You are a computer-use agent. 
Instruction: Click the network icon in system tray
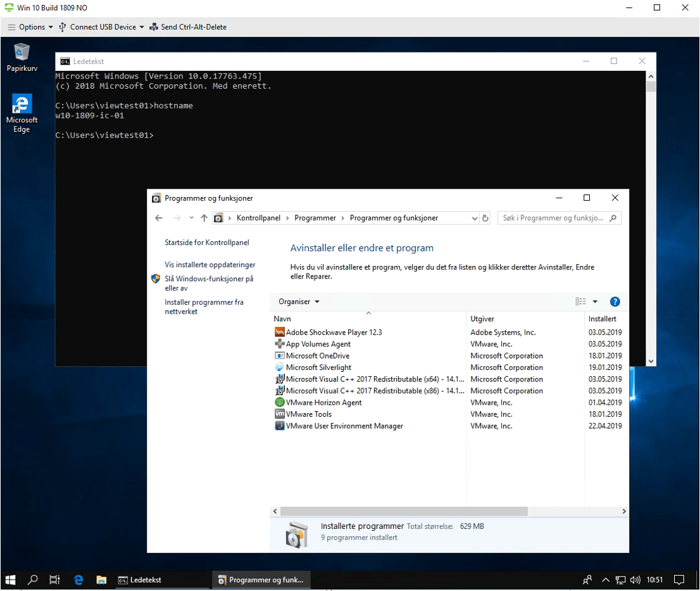point(620,580)
